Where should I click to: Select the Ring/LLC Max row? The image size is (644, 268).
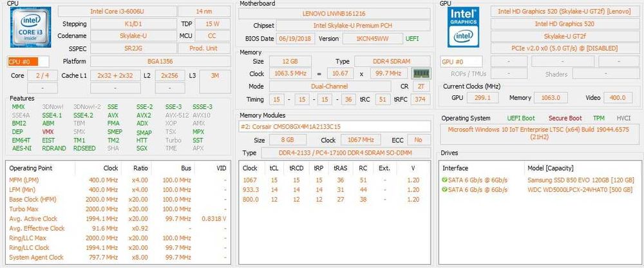click(x=118, y=238)
